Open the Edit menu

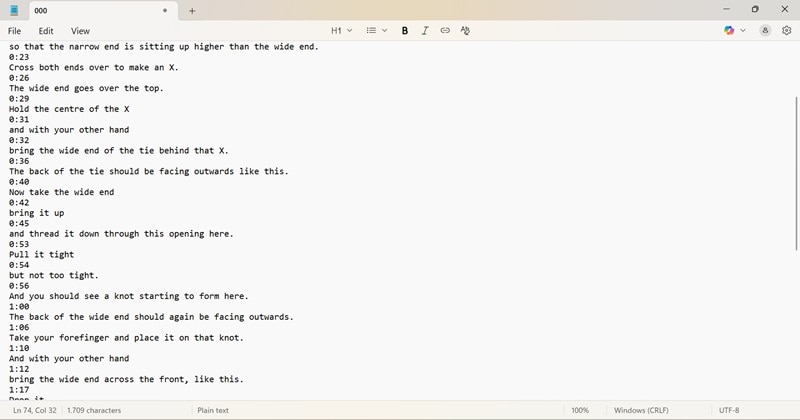pyautogui.click(x=46, y=31)
